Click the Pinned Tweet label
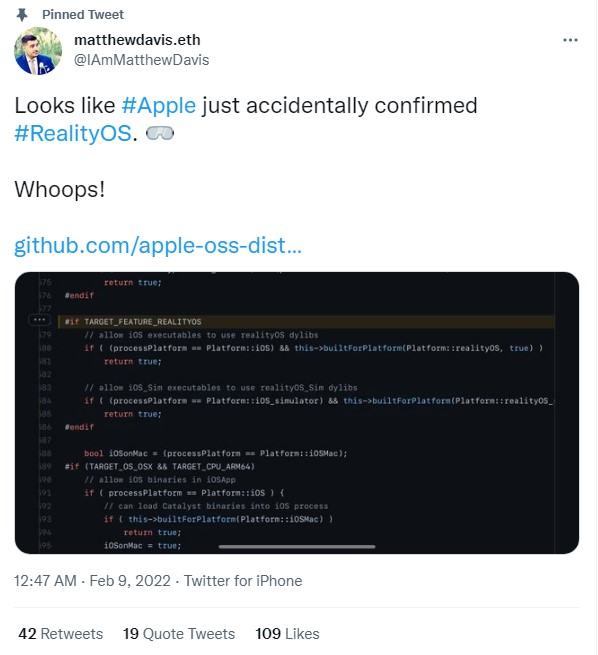This screenshot has height=655, width=598. click(x=83, y=15)
